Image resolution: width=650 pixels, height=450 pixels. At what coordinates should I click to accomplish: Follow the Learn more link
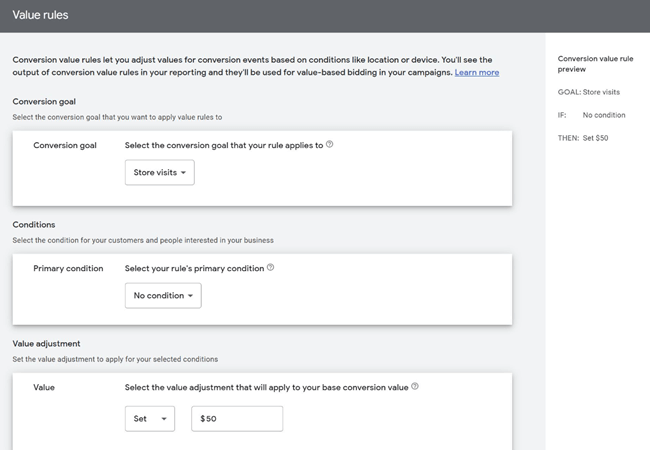click(477, 73)
